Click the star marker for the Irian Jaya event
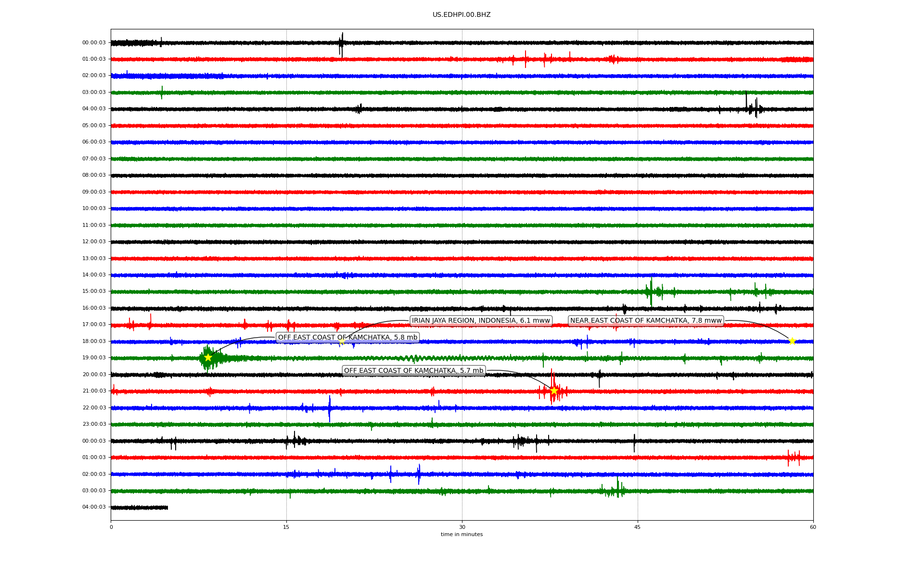Viewport: 924px width, 578px height. tap(342, 341)
